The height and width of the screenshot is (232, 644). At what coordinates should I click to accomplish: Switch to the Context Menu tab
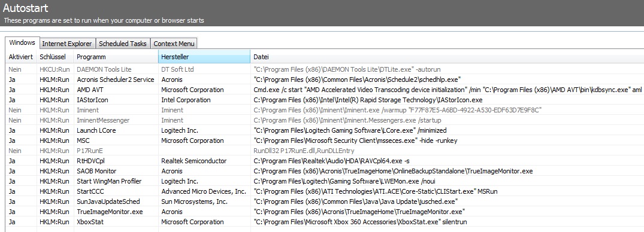pos(174,44)
